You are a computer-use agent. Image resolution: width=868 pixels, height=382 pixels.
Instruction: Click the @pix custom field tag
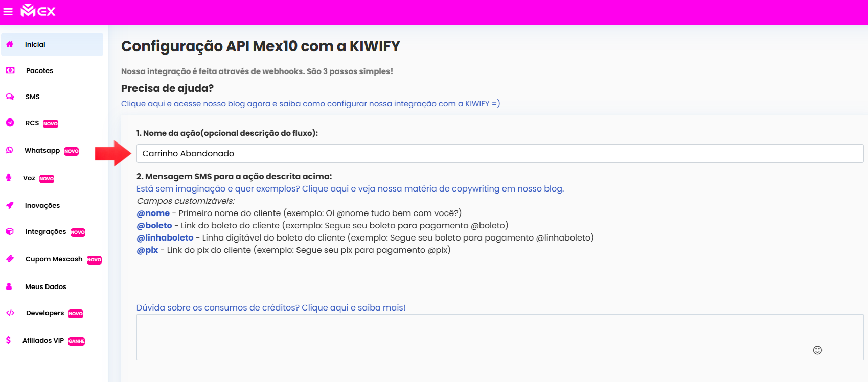(147, 250)
